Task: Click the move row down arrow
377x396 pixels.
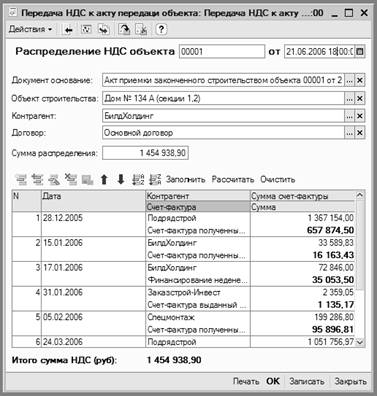Action: pos(121,180)
